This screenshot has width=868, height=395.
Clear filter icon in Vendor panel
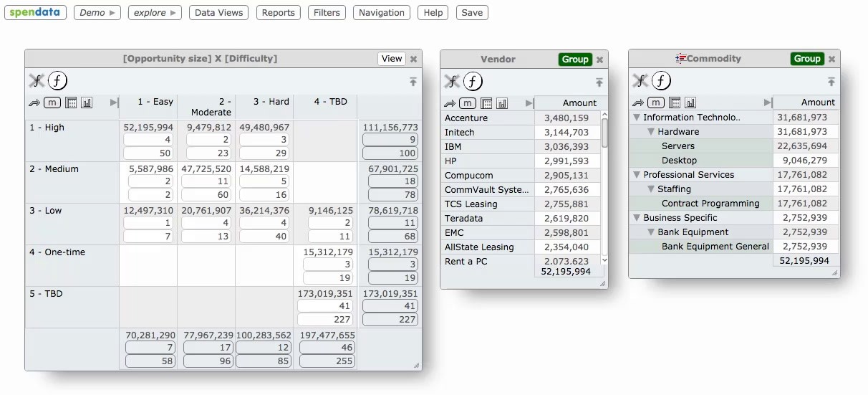[450, 81]
